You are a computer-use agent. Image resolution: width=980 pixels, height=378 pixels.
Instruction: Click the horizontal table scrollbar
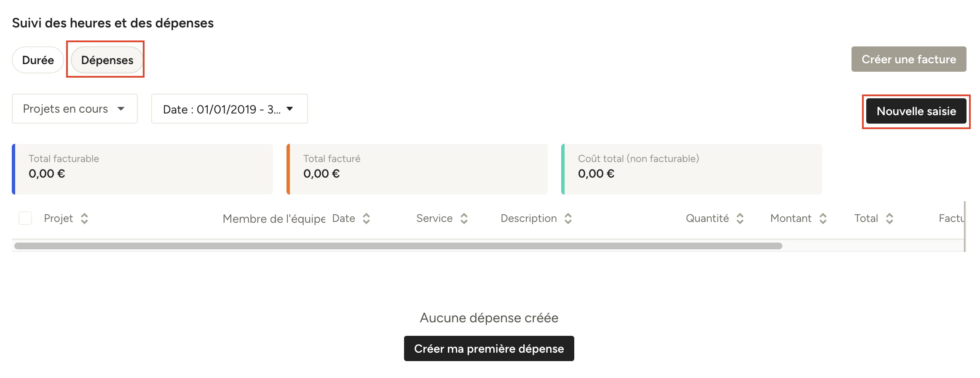pyautogui.click(x=398, y=246)
